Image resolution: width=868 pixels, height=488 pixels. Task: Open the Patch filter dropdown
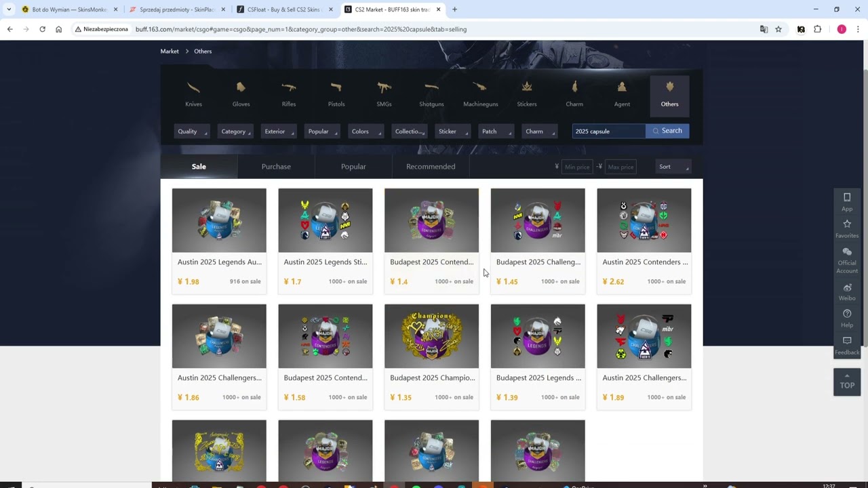tap(496, 131)
